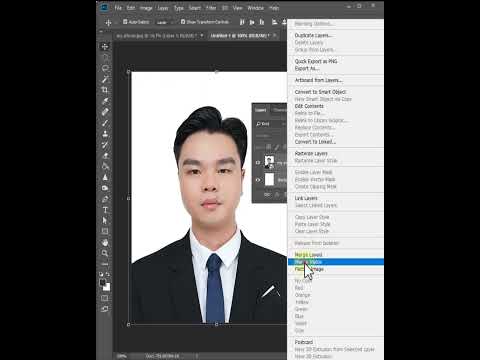This screenshot has width=480, height=360.
Task: Click the zoom percentage field in status bar
Action: 122,356
